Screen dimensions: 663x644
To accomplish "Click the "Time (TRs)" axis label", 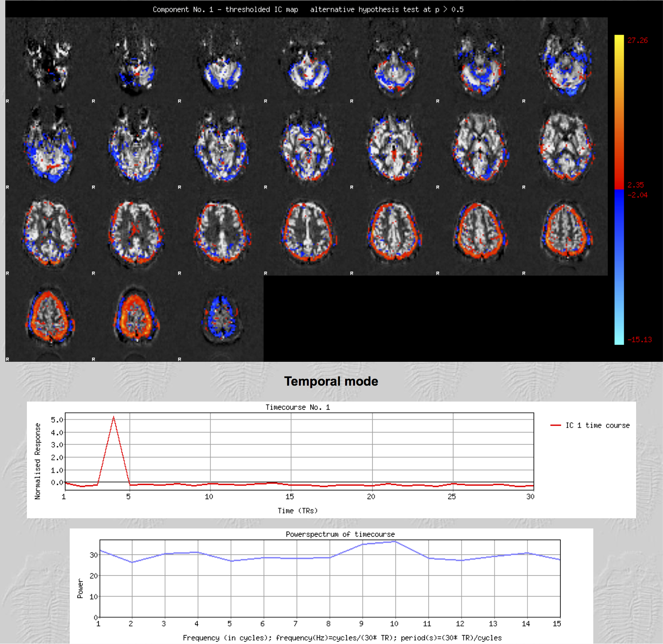I will click(x=297, y=511).
